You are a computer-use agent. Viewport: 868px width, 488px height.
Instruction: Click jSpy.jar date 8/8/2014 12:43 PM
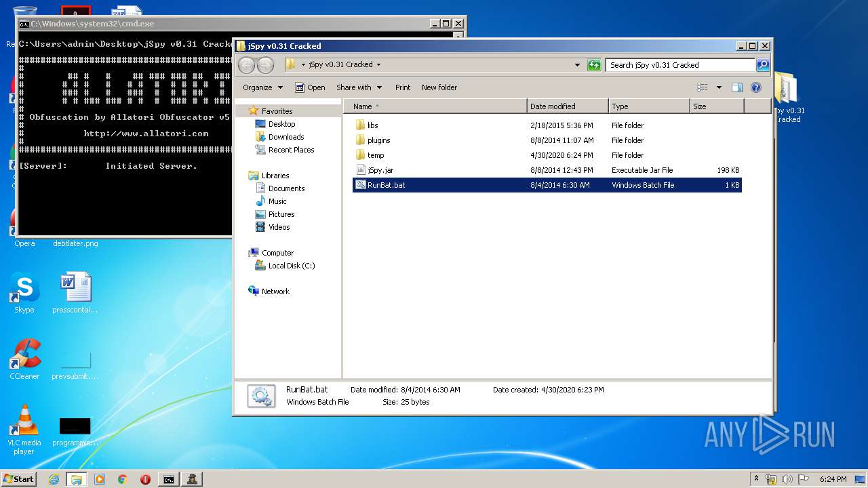click(561, 170)
